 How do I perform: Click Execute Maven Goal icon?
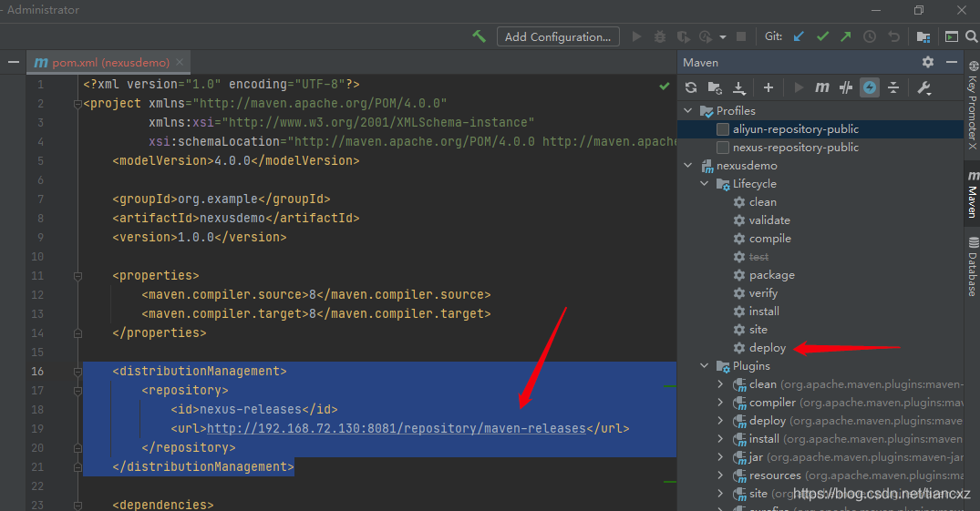(x=822, y=87)
